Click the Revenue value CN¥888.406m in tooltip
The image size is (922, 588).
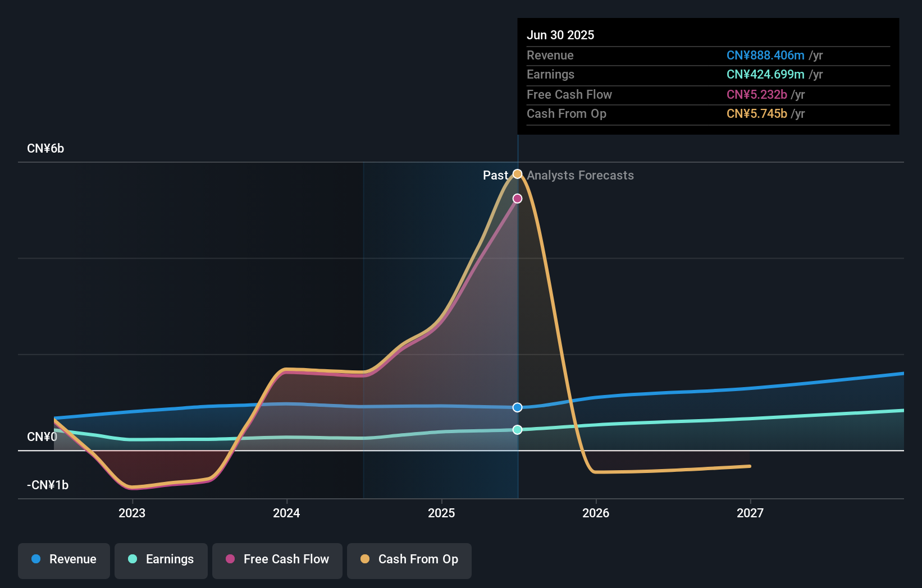[x=765, y=56]
